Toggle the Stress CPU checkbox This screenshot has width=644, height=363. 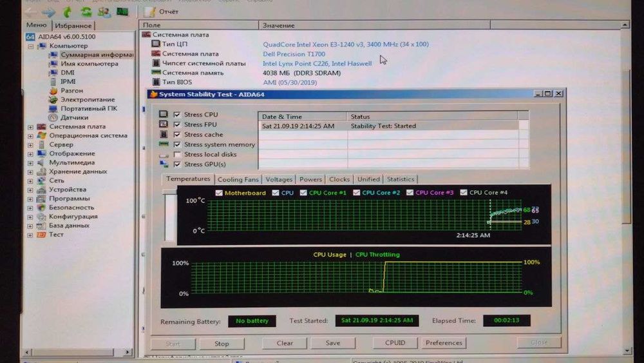click(x=177, y=114)
